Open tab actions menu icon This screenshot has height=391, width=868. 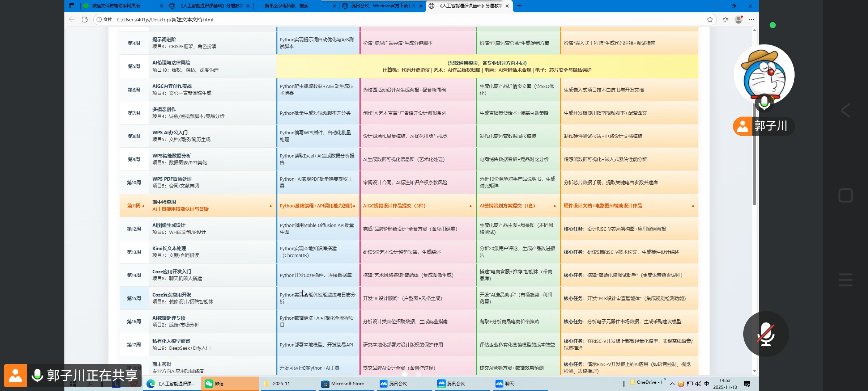click(x=72, y=6)
